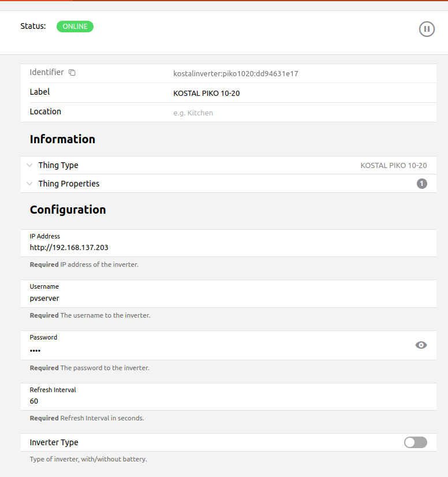This screenshot has width=448, height=477.
Task: Copy the thing identifier to clipboard
Action: click(72, 73)
